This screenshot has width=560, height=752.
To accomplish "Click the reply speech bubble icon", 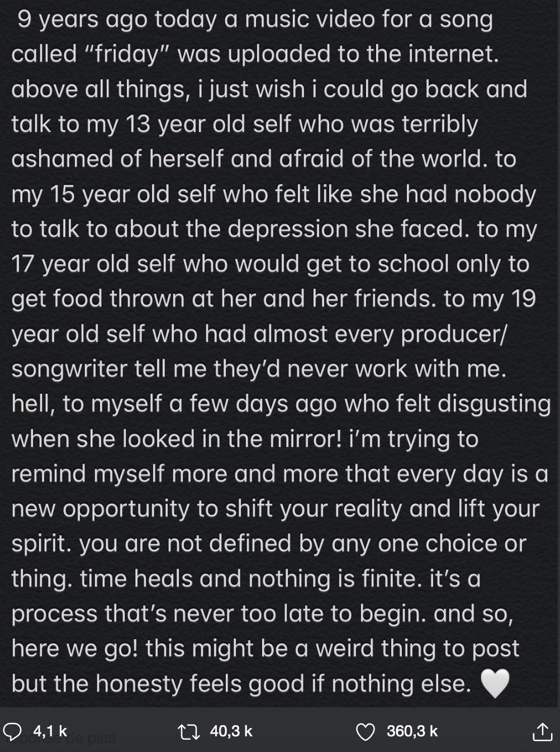I will [x=12, y=731].
